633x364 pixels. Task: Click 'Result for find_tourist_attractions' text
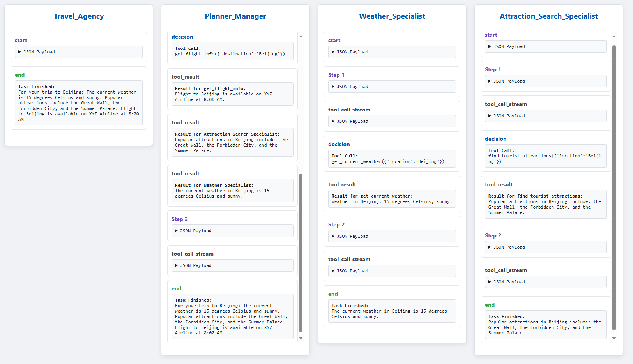(536, 196)
